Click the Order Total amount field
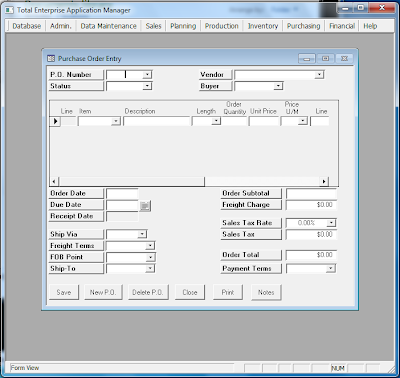 click(311, 255)
